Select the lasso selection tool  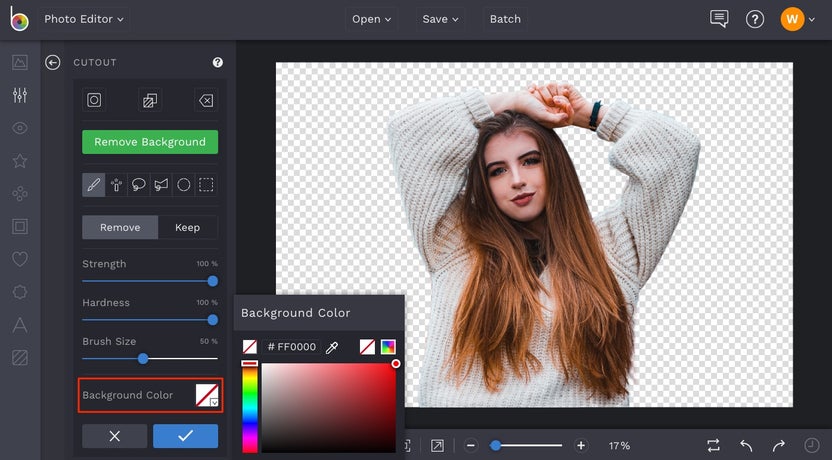tap(138, 185)
